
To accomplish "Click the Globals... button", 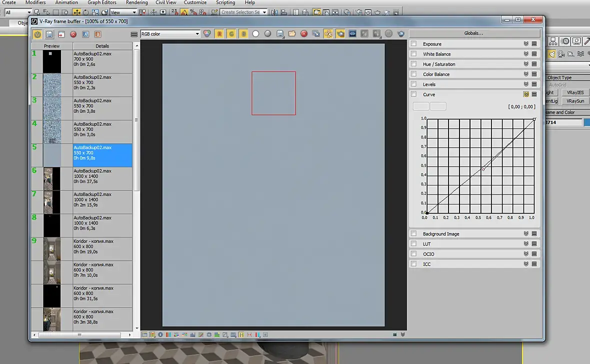I will pyautogui.click(x=473, y=33).
